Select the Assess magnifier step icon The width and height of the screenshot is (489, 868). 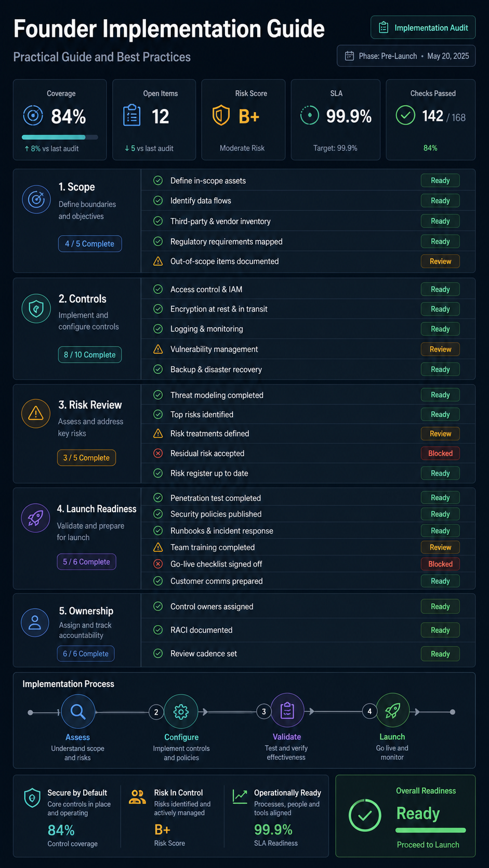pyautogui.click(x=78, y=711)
